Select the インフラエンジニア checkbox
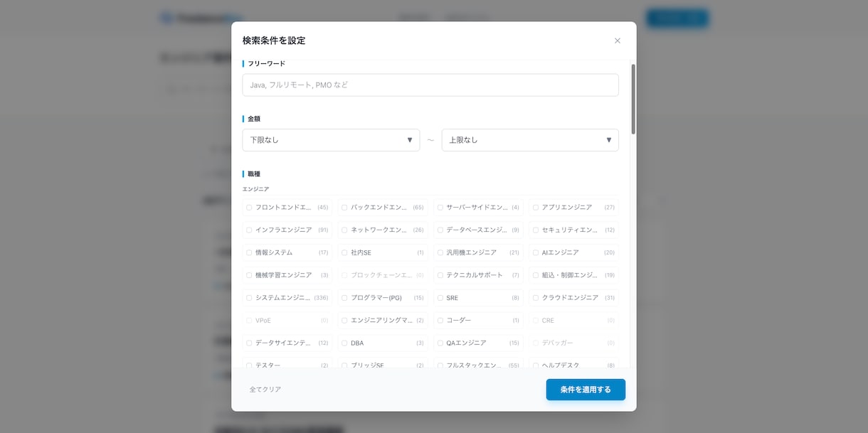868x433 pixels. point(249,230)
